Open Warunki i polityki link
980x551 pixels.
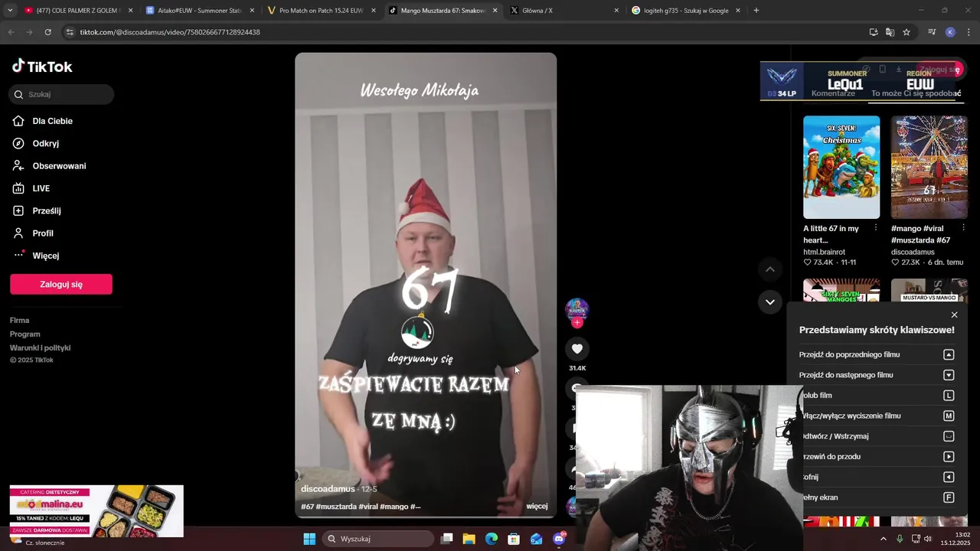[x=40, y=348]
